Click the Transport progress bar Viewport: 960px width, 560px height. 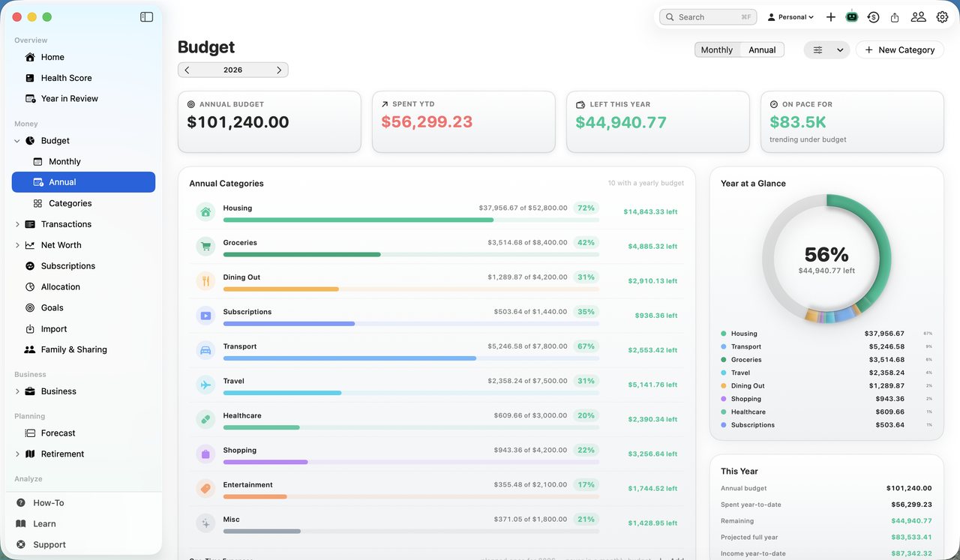(411, 358)
